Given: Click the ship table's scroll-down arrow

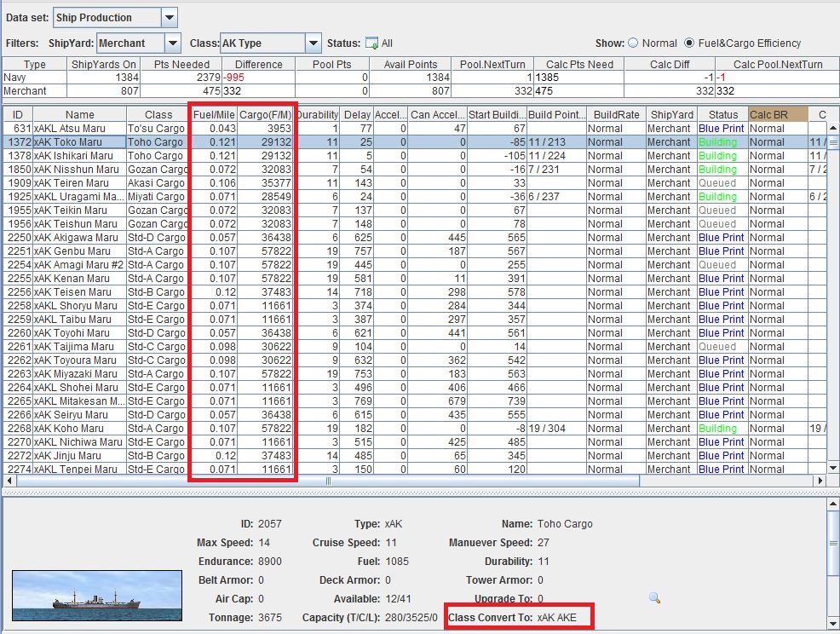Looking at the screenshot, I should pyautogui.click(x=833, y=468).
